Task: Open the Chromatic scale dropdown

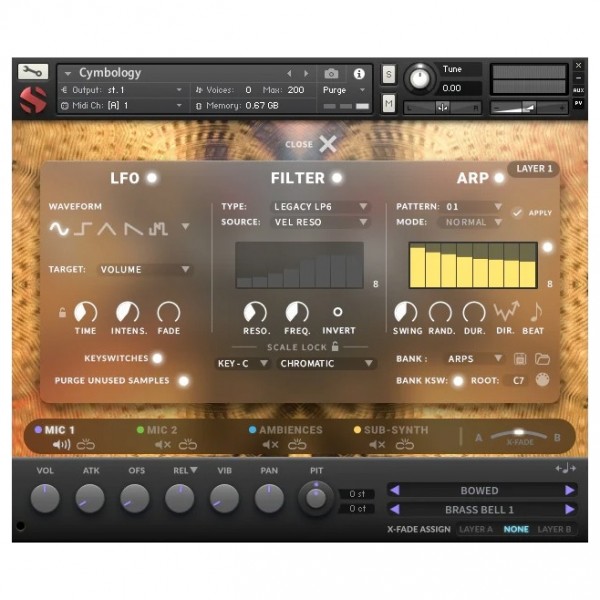Action: (x=326, y=364)
